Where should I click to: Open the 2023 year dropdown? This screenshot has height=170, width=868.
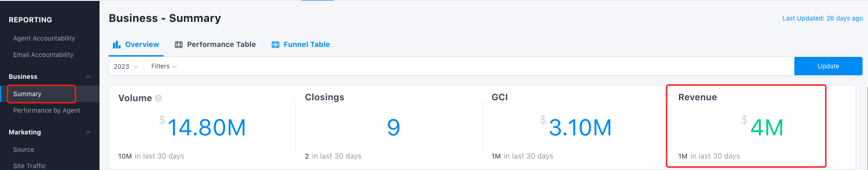pyautogui.click(x=126, y=67)
